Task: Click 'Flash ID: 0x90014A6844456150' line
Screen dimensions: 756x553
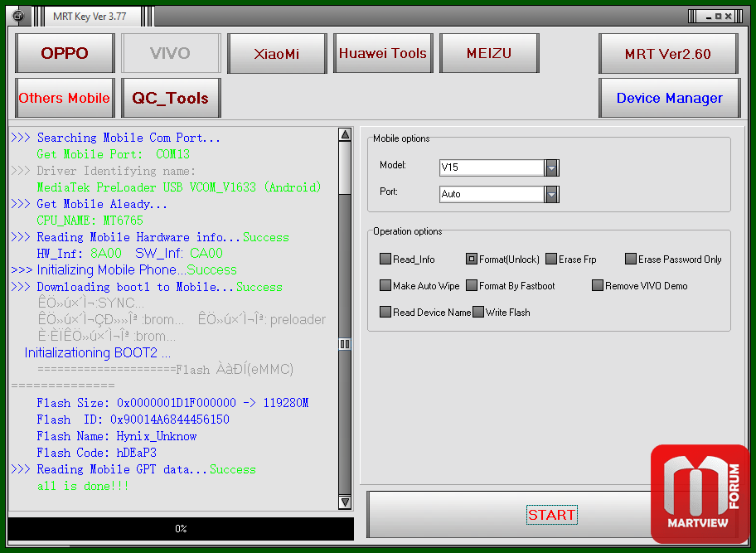Action: click(133, 420)
